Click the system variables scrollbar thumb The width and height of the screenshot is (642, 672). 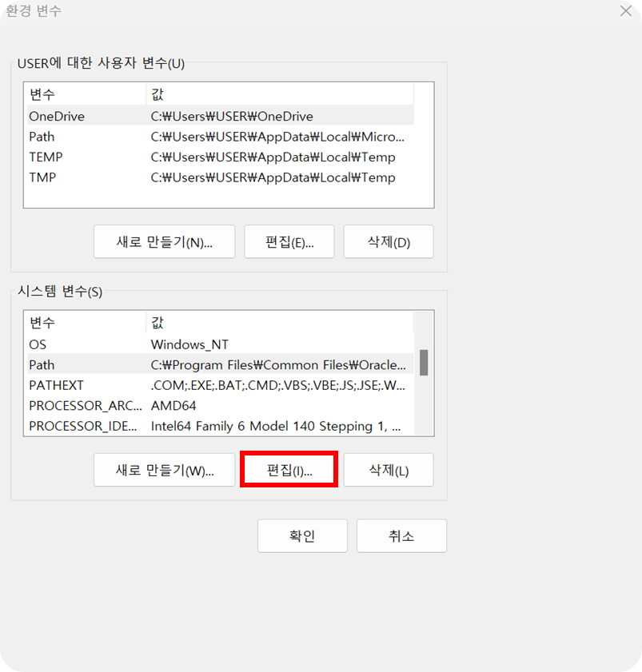tap(424, 363)
